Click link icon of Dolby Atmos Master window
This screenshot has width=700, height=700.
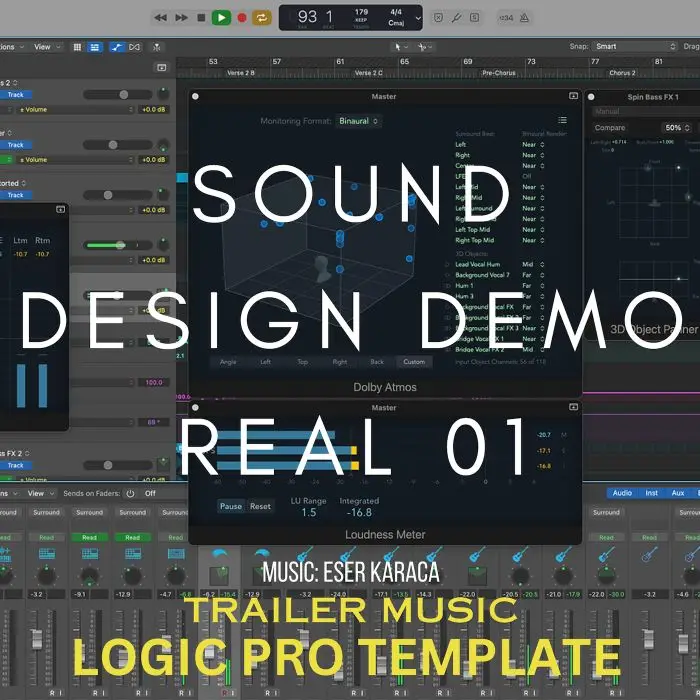[x=573, y=96]
